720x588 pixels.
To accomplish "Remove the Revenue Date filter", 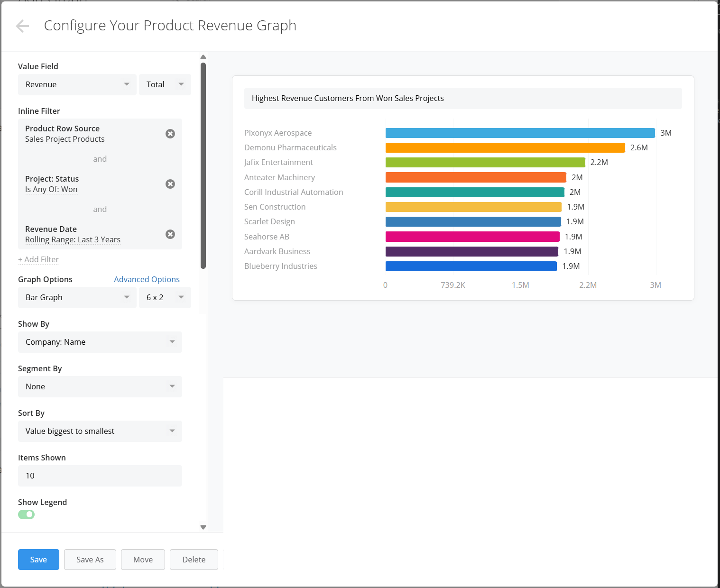I will point(170,234).
